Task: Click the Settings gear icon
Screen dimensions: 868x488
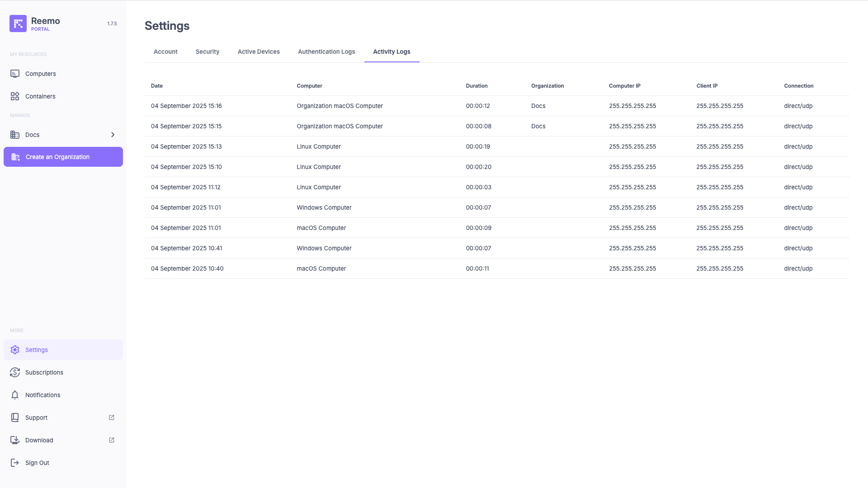Action: tap(15, 350)
